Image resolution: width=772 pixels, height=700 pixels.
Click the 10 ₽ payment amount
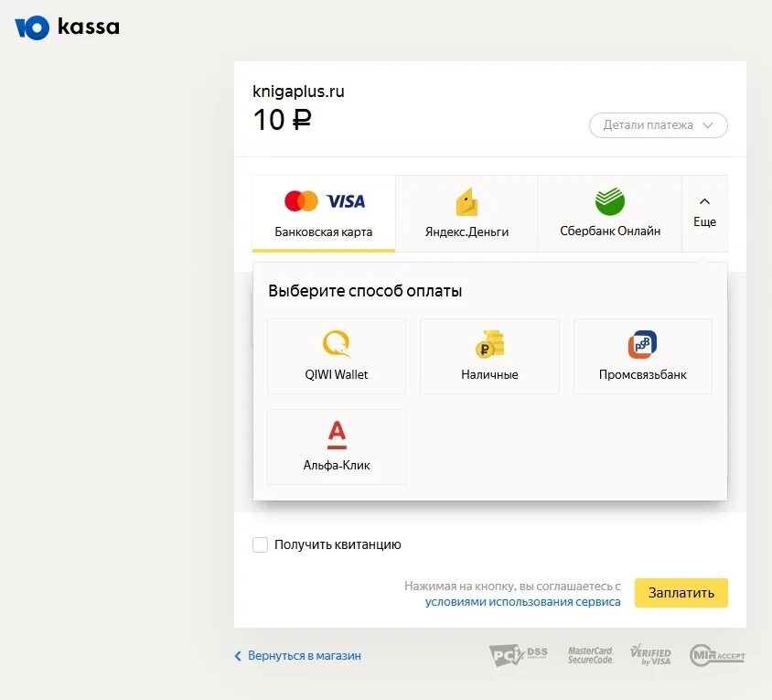coord(282,120)
